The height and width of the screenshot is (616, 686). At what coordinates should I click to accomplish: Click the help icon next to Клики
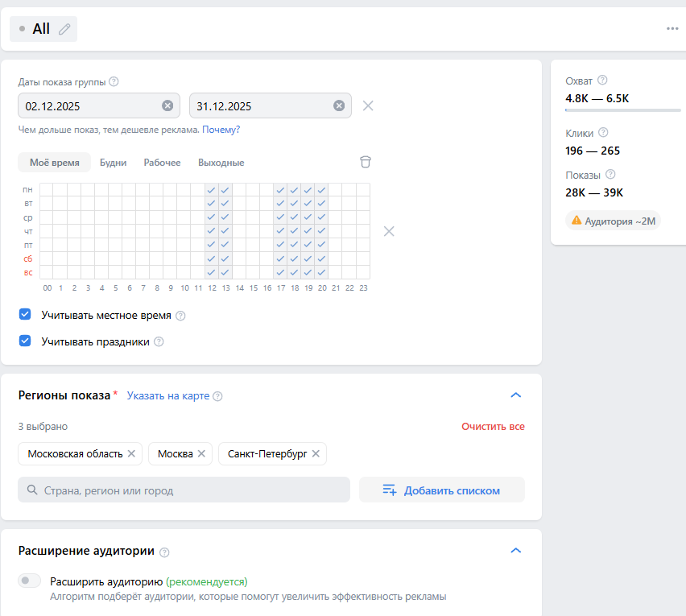[x=603, y=133]
